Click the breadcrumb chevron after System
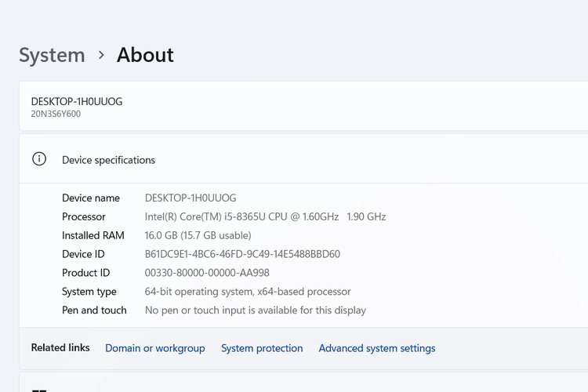The width and height of the screenshot is (588, 392). (101, 55)
